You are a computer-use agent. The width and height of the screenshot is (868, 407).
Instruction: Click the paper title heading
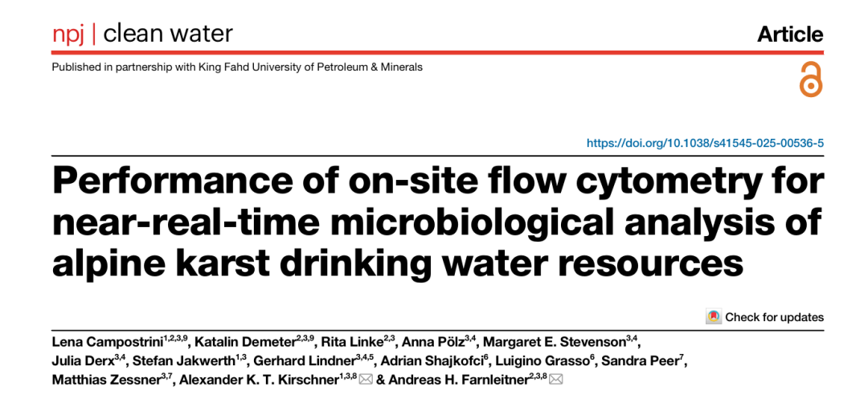437,222
